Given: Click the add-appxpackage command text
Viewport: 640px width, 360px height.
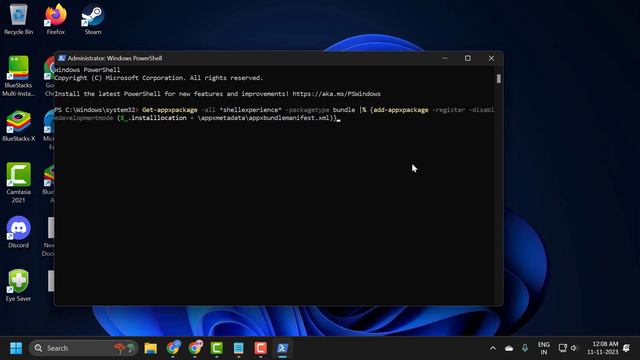Looking at the screenshot, I should pos(401,110).
